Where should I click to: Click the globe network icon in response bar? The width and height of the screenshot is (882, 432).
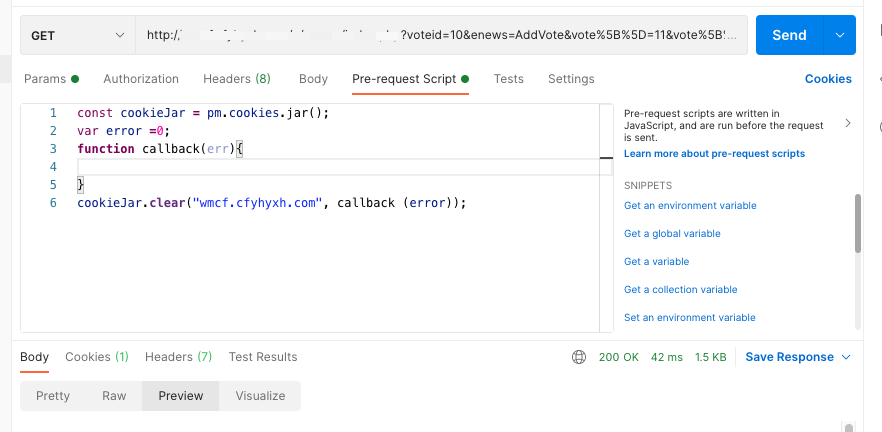[579, 357]
